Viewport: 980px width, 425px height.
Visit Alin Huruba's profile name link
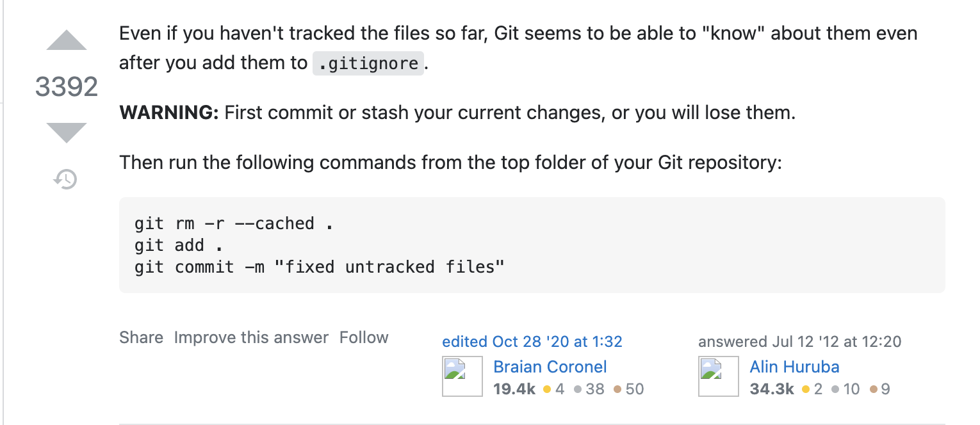794,367
